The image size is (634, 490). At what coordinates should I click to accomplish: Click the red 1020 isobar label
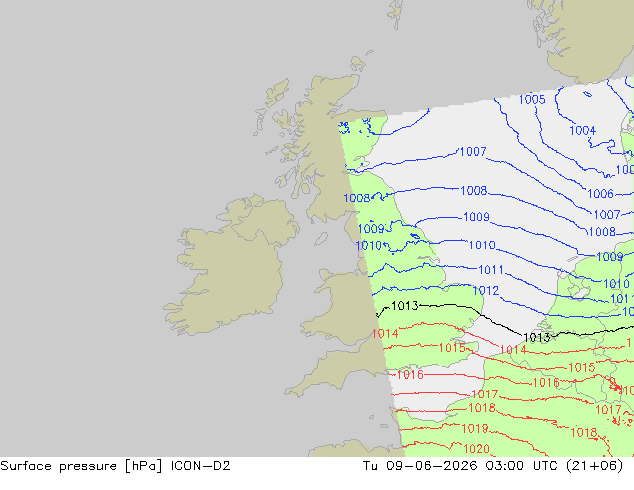point(476,448)
